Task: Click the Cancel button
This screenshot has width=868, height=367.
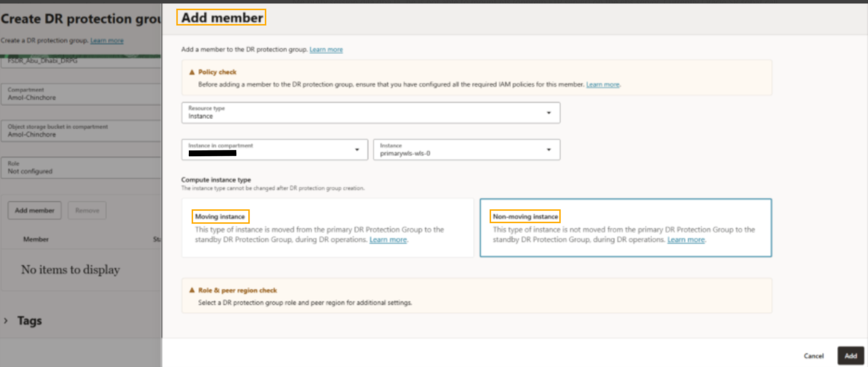Action: (x=813, y=356)
